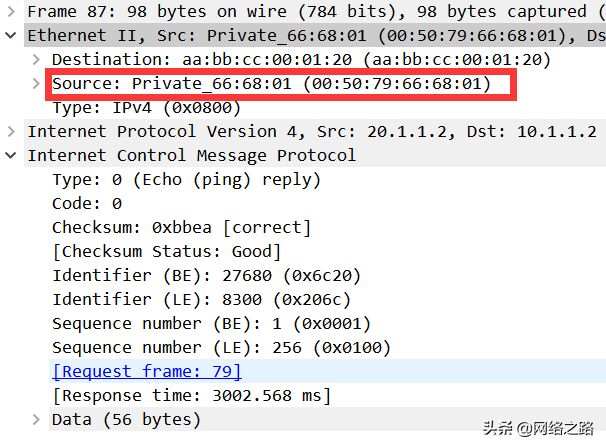Expand the Destination aa:bb:cc:00:01:20 arrow
Screen dimensions: 606x448
point(36,60)
